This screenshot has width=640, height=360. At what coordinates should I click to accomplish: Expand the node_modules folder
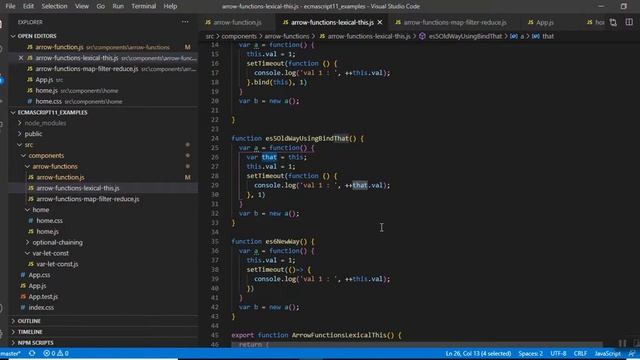pyautogui.click(x=45, y=123)
